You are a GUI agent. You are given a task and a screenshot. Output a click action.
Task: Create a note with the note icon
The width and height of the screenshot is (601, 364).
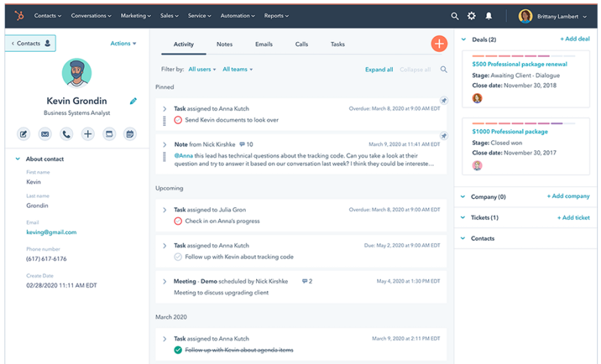click(x=23, y=134)
